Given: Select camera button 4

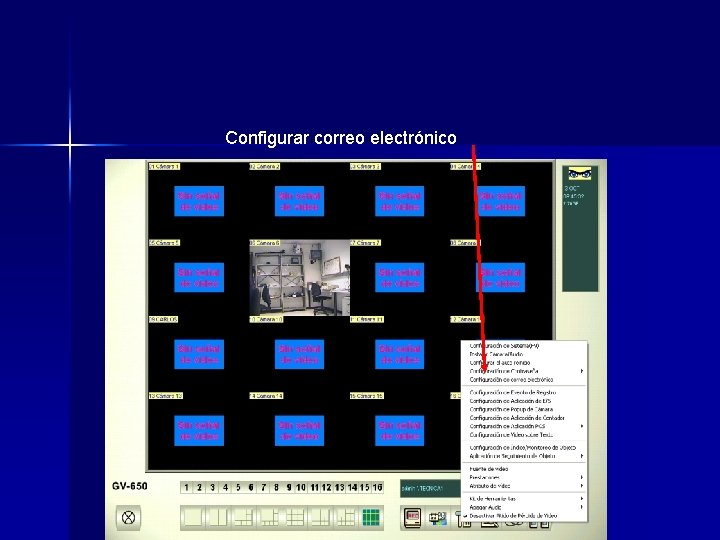Looking at the screenshot, I should [x=225, y=487].
